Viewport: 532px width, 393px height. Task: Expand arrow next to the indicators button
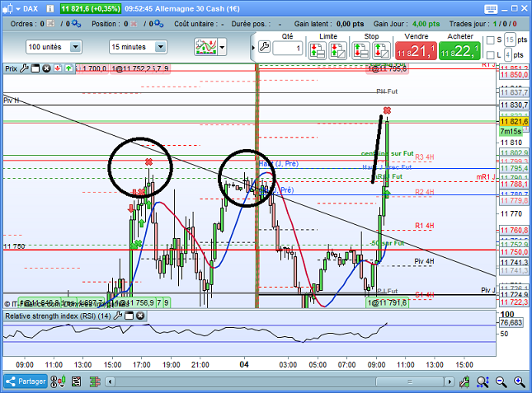(x=222, y=47)
